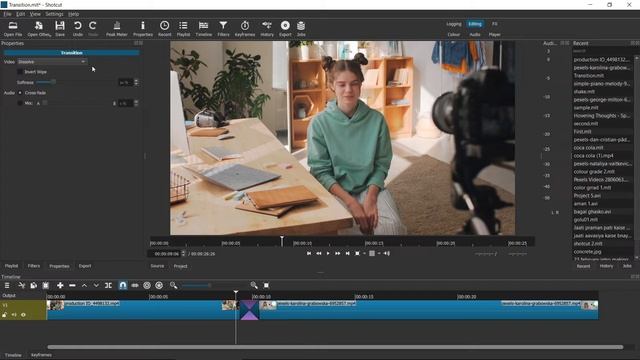Screen dimensions: 640x360
Task: Open the Jobs panel from toolbar
Action: 301,29
